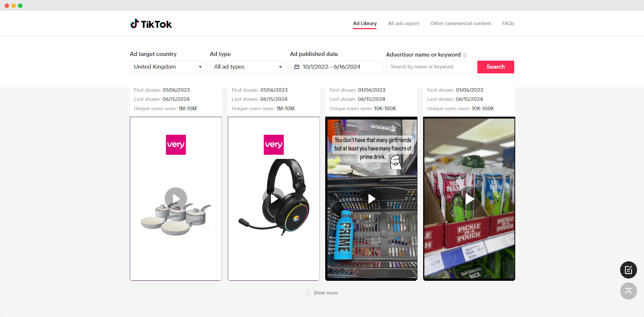Viewport: 644px width, 317px height.
Task: Switch to the All ads report tab
Action: pyautogui.click(x=404, y=23)
